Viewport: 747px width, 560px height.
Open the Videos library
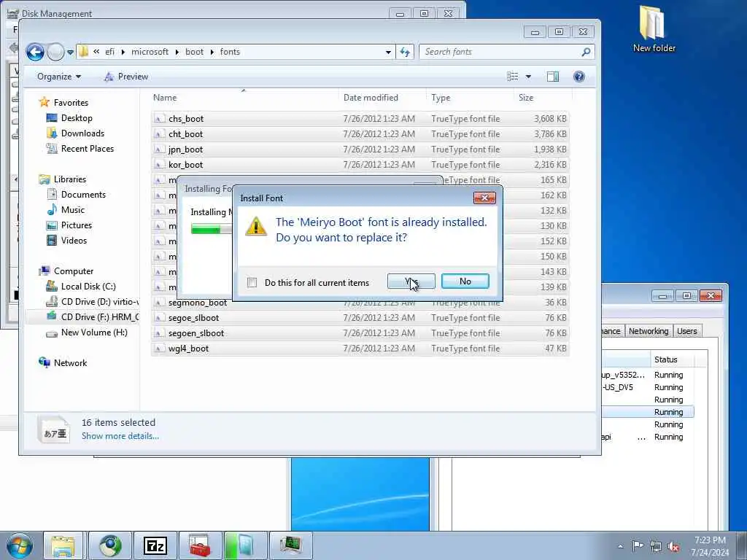(74, 240)
